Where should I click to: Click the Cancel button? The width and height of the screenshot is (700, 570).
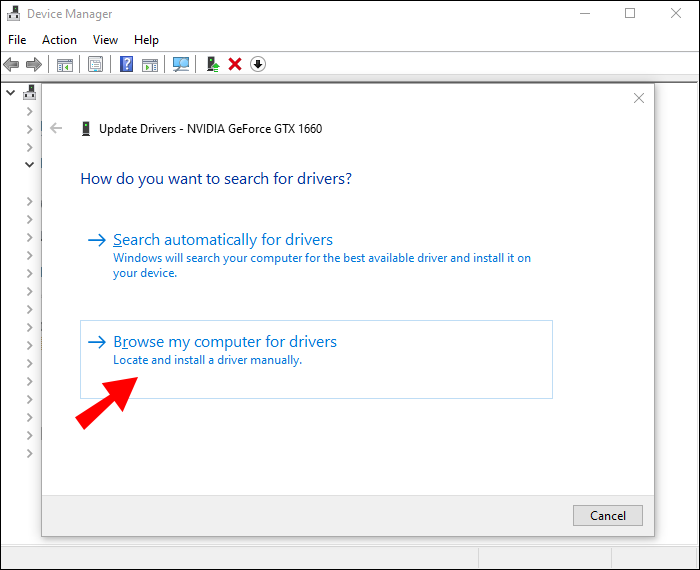pos(608,516)
